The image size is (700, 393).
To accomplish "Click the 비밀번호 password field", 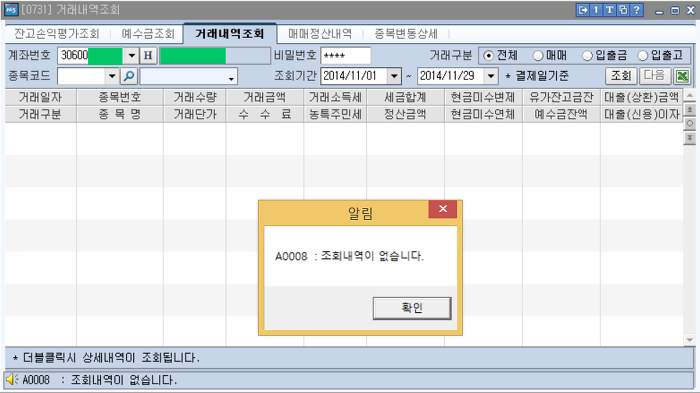I will coord(345,56).
